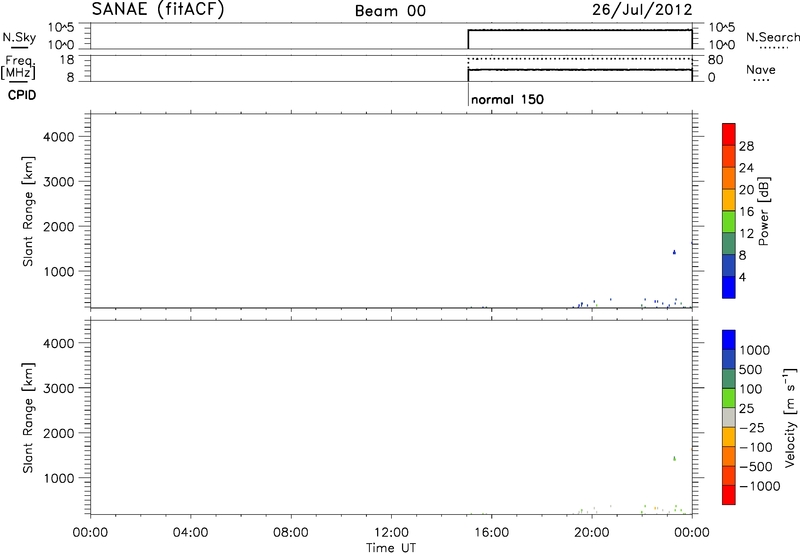Click the 'normal 150' CPID text
The width and height of the screenshot is (800, 554).
(508, 99)
